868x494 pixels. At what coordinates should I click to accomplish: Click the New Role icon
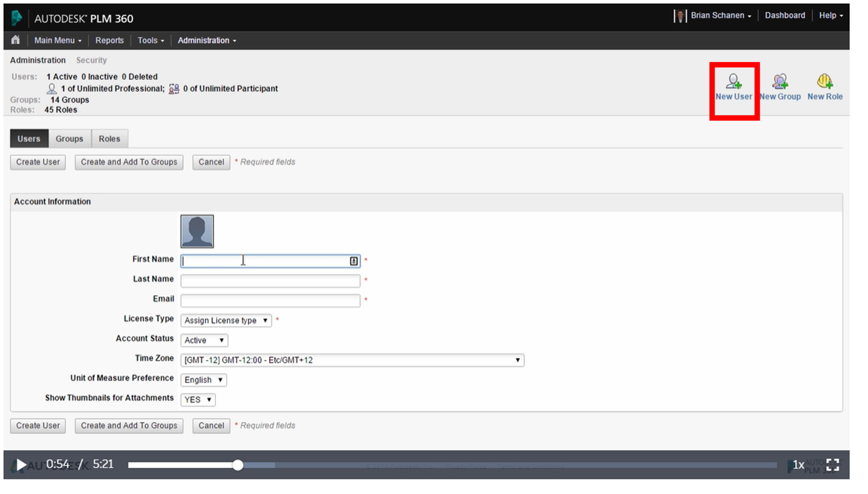[825, 81]
